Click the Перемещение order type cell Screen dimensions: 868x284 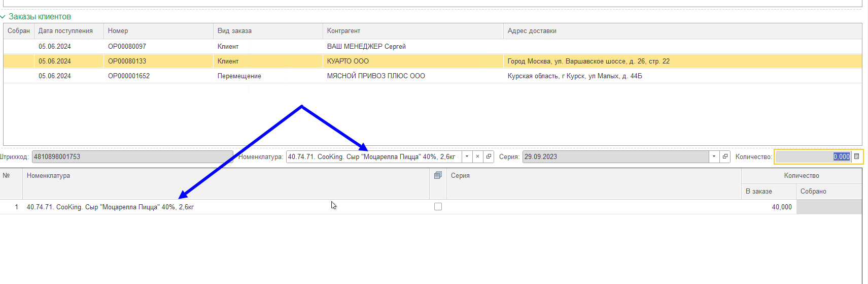[268, 76]
